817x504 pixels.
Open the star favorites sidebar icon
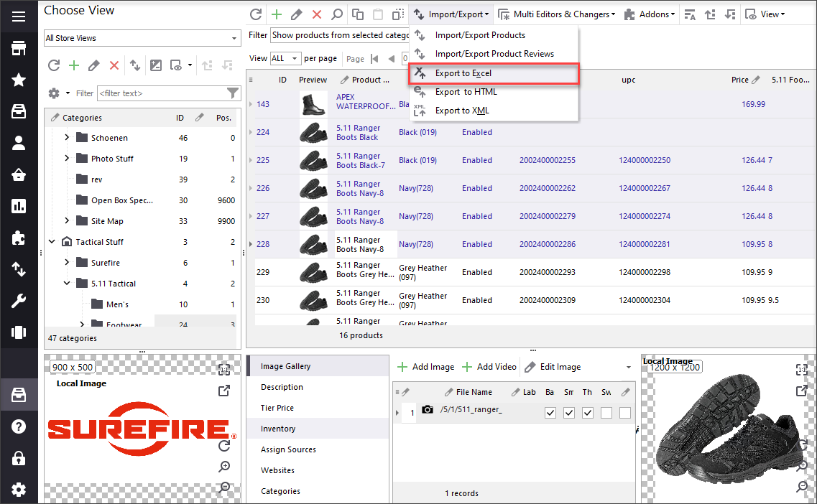tap(19, 80)
